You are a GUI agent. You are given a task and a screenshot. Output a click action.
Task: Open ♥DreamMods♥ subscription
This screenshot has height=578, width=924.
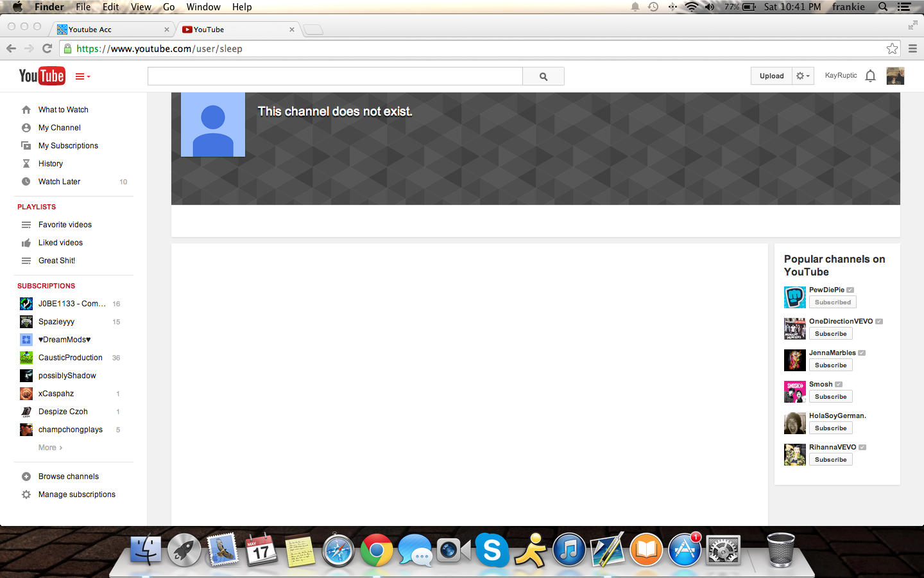coord(64,340)
